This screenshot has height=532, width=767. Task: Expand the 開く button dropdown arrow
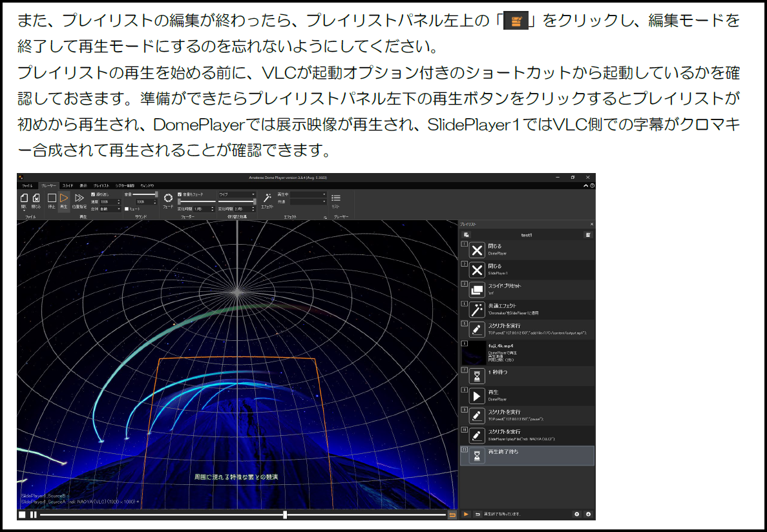point(24,210)
